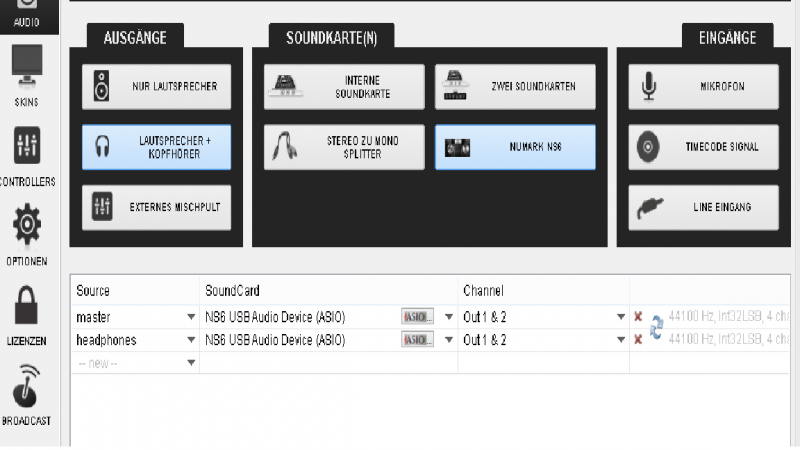Delete the master row with red X
Viewport: 800px width, 450px height.
[x=638, y=317]
